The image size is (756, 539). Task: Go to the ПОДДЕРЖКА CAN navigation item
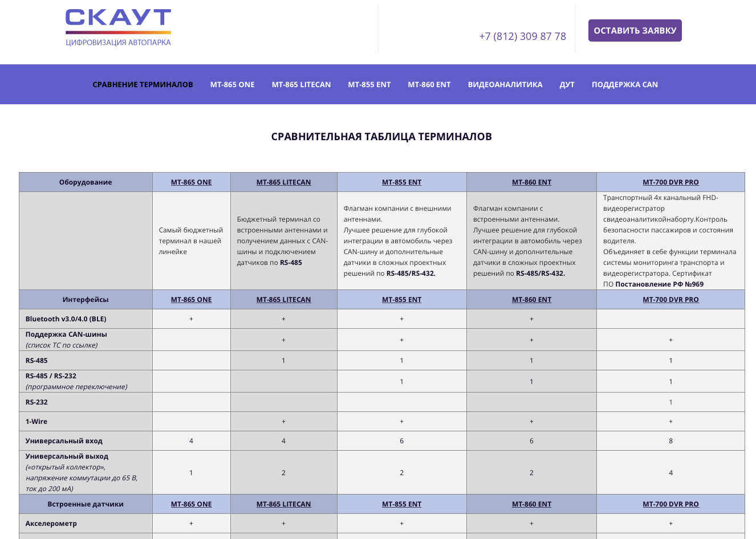[x=624, y=84]
